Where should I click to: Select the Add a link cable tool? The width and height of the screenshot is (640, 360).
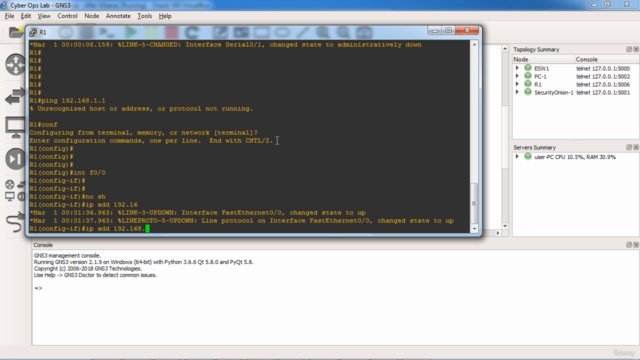(16, 222)
